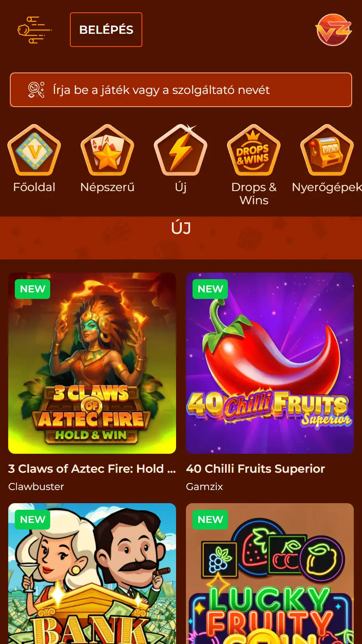Open the Lucky Fruity game thumbnail
Viewport: 362px width, 644px height.
tap(270, 574)
